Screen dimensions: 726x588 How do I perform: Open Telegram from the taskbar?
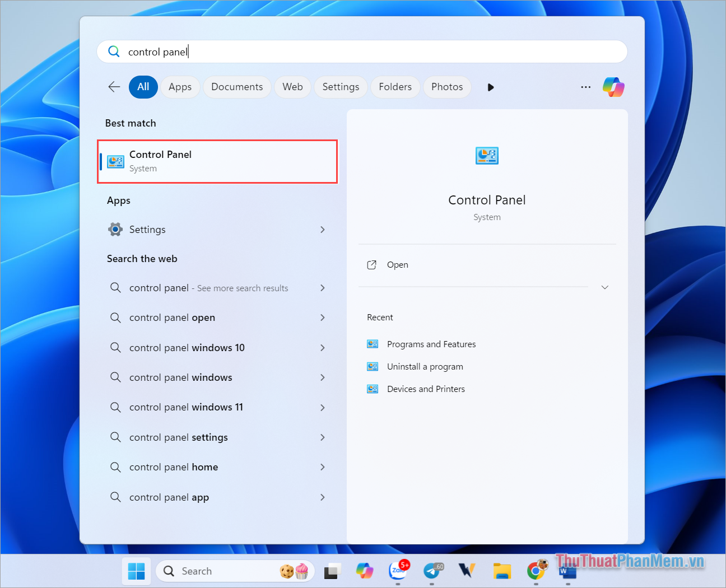[433, 571]
